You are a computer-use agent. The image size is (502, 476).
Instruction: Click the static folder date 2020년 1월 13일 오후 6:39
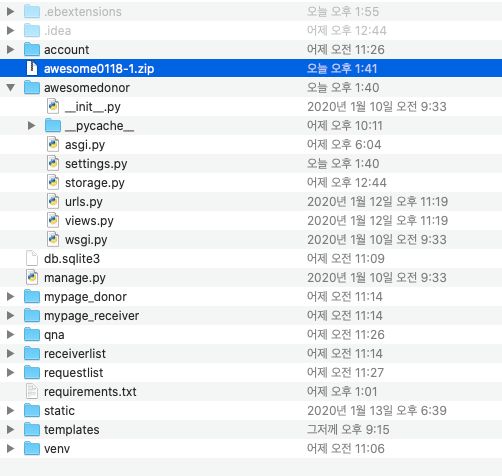pyautogui.click(x=377, y=411)
